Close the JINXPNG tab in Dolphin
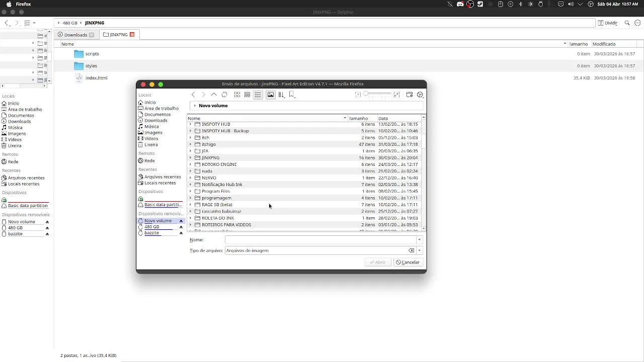The image size is (644, 362). (132, 35)
